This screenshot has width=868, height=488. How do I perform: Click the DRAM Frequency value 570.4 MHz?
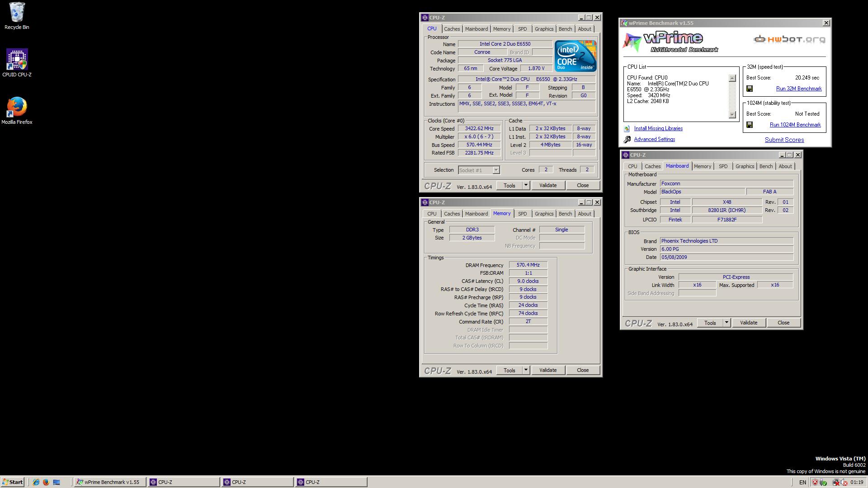[x=528, y=265]
